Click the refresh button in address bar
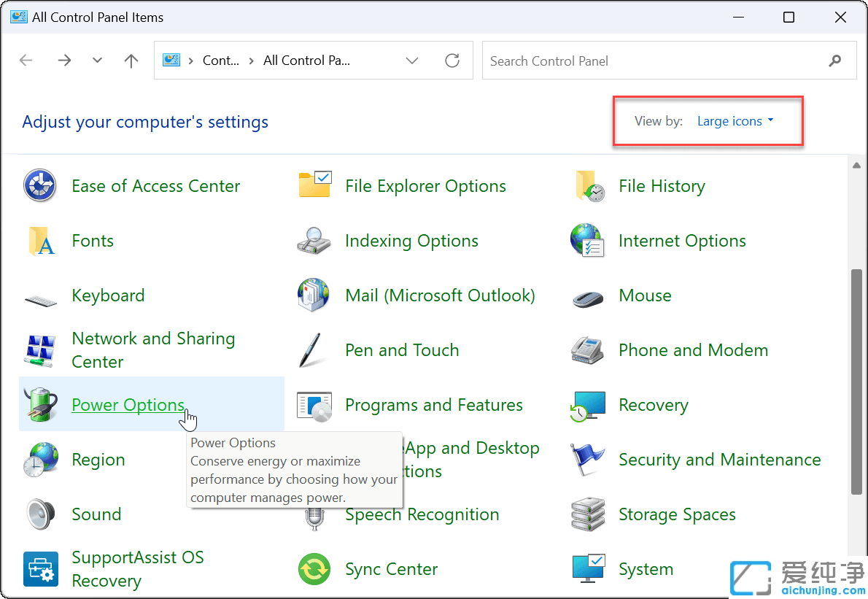 coord(452,61)
